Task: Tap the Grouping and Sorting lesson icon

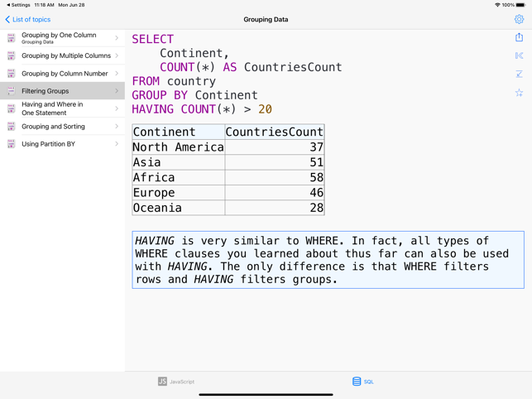Action: pos(11,127)
